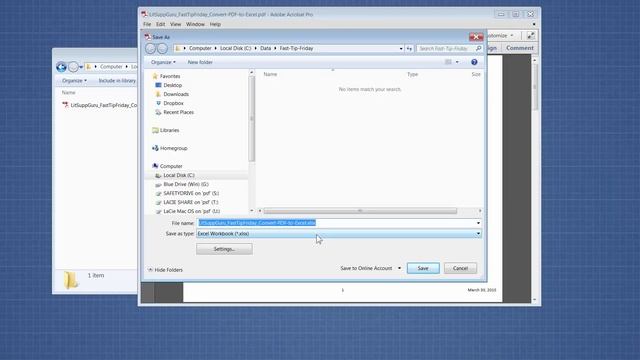This screenshot has width=640, height=360.
Task: Close the Save As dialog
Action: point(476,37)
